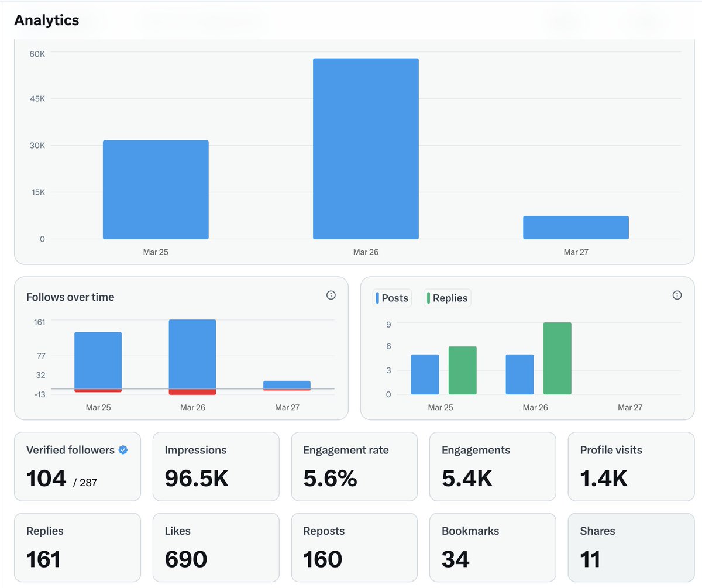The image size is (702, 588).
Task: Toggle the Posts series in the legend
Action: coord(392,298)
